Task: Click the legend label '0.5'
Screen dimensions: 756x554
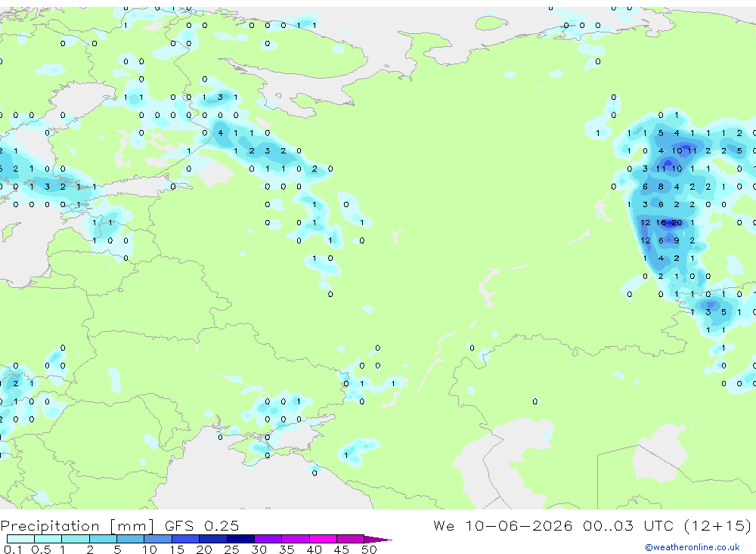Action: [41, 549]
